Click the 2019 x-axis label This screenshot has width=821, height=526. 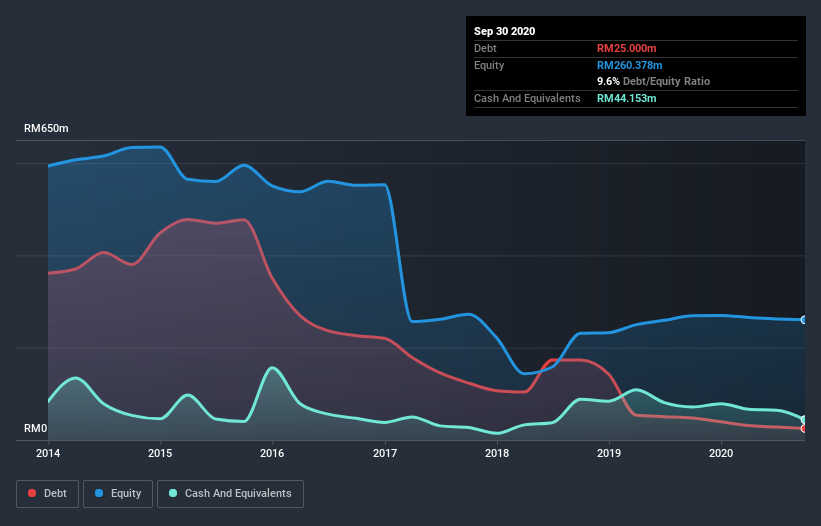coord(609,453)
